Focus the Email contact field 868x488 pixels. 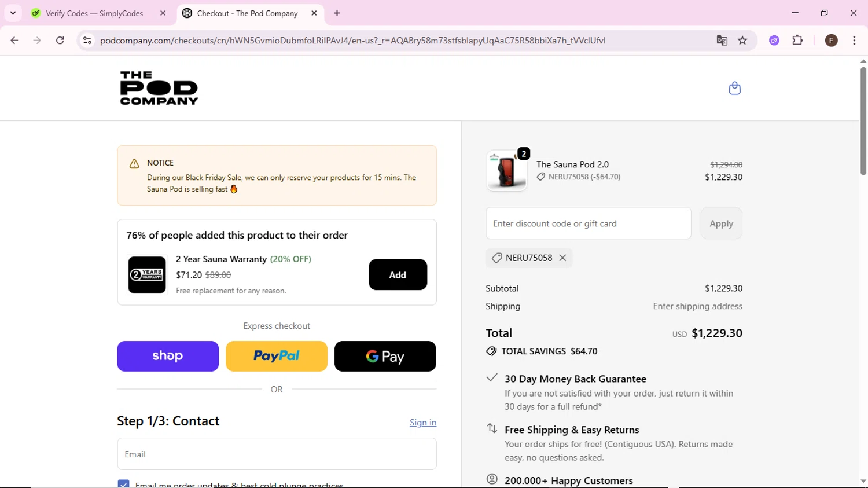[277, 454]
